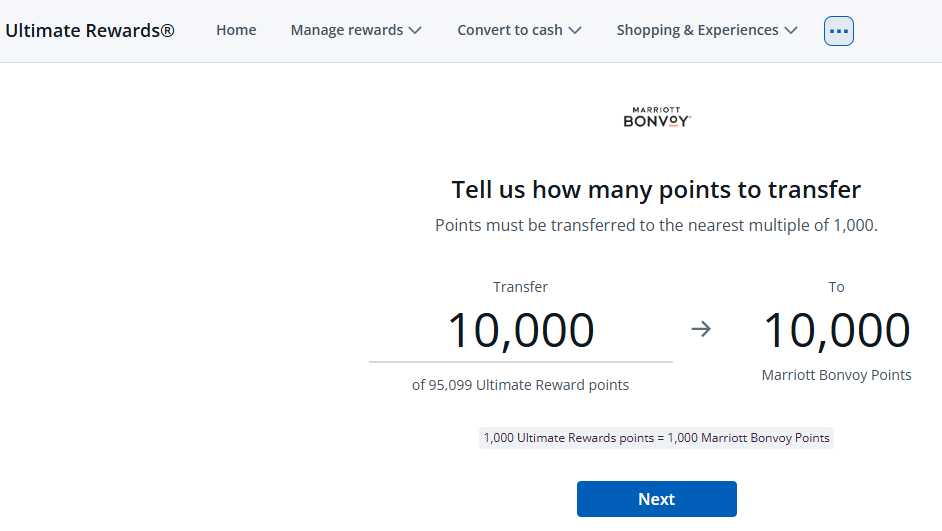
Task: Click the Transfer label above the amount
Action: pyautogui.click(x=520, y=287)
